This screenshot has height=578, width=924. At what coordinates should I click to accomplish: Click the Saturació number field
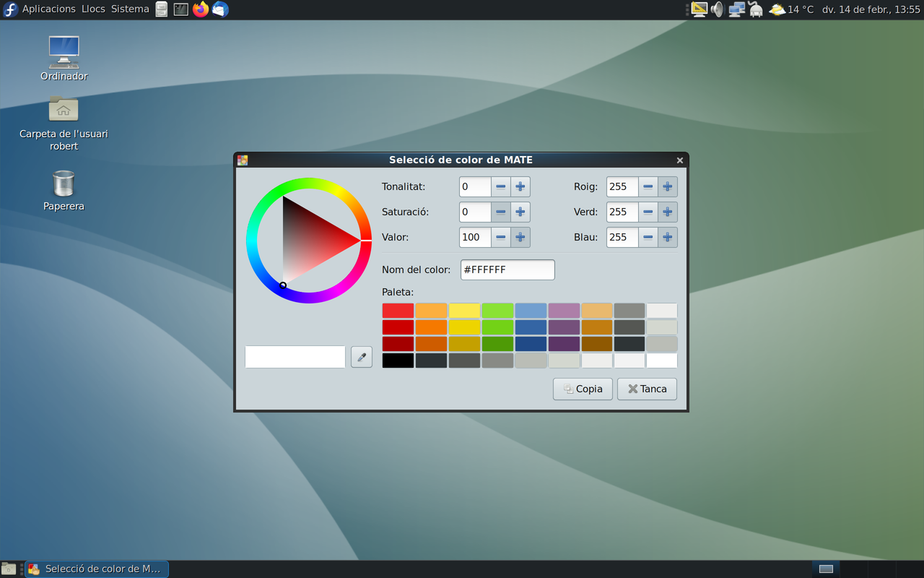point(475,212)
